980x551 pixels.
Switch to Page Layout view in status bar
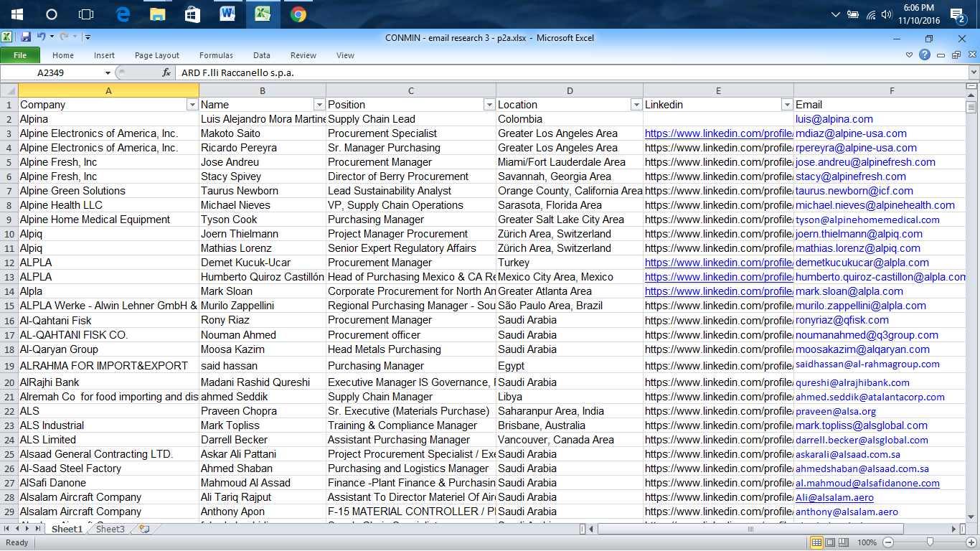click(x=831, y=542)
